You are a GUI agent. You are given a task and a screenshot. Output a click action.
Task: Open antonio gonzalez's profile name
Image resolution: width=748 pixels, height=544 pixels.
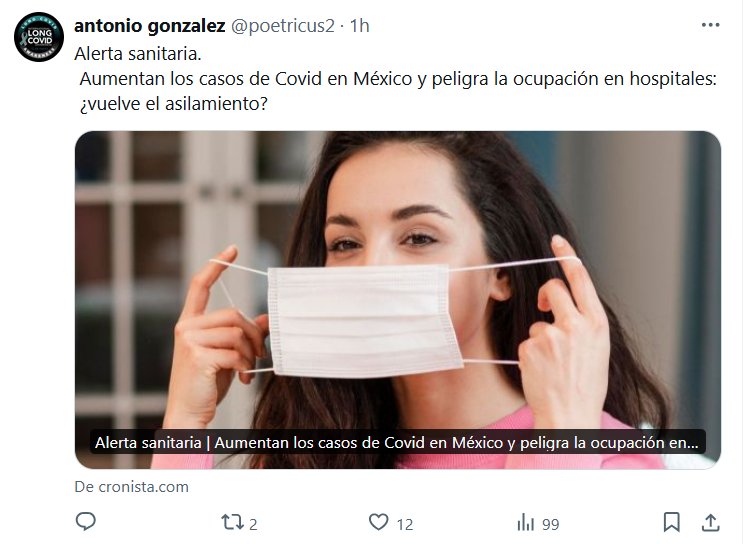pos(149,26)
